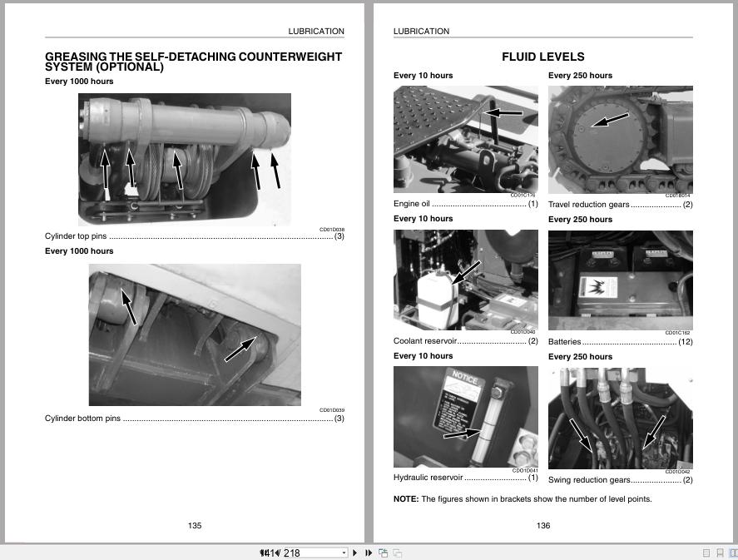This screenshot has height=560, width=738.
Task: Click the hydraulic reservoir NOTICE image
Action: click(465, 417)
